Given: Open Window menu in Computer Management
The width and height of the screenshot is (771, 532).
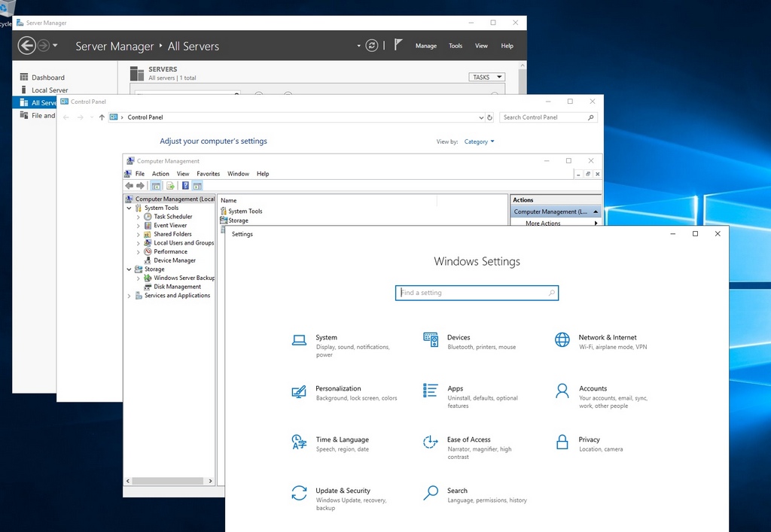Looking at the screenshot, I should click(238, 174).
